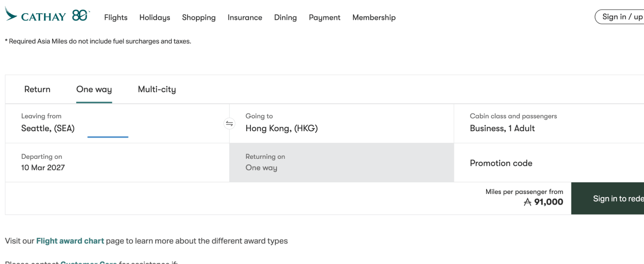
Task: Open the Shopping menu
Action: pyautogui.click(x=199, y=17)
